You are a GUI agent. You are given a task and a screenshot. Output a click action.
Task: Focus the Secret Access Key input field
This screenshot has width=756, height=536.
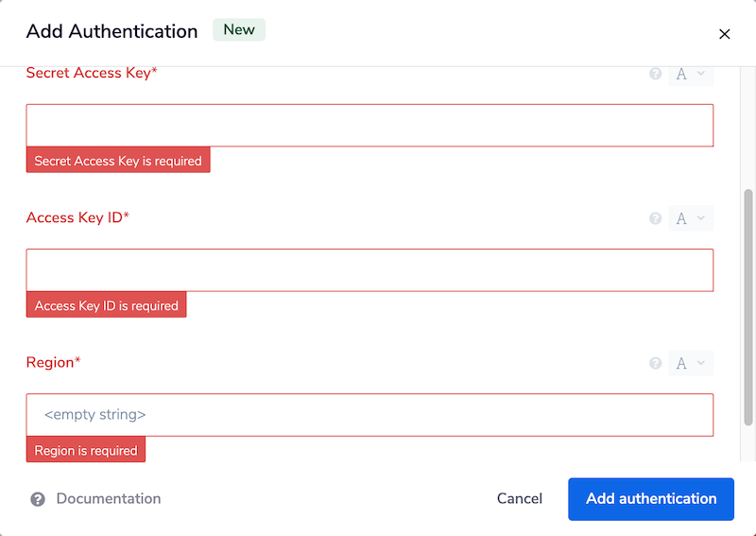[369, 126]
